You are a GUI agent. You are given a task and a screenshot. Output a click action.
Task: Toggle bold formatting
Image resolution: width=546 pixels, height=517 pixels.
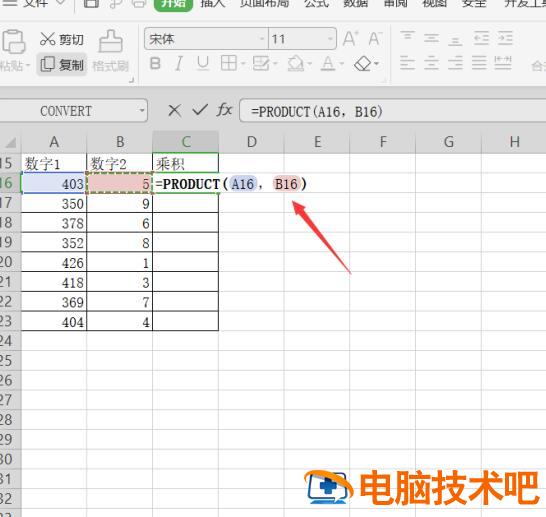[155, 64]
